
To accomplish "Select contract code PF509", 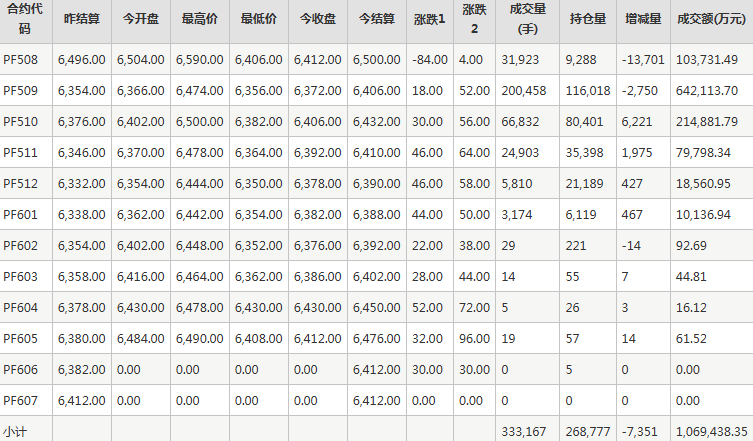I will (x=20, y=90).
